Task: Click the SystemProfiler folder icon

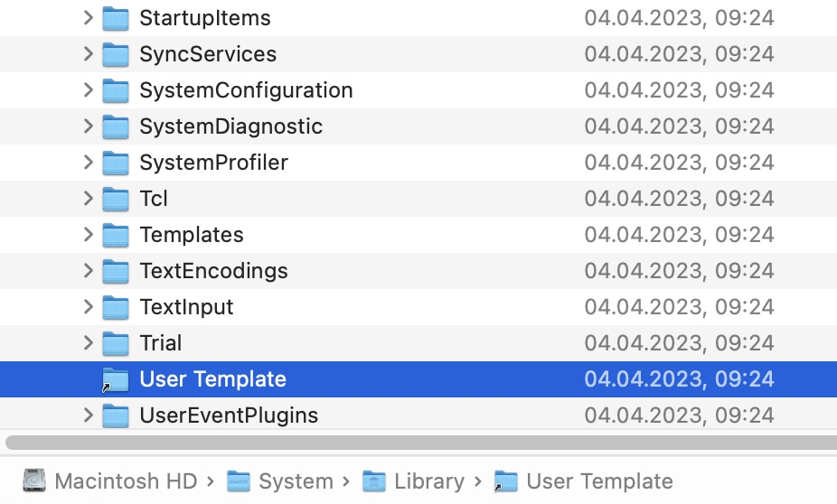Action: pos(116,163)
